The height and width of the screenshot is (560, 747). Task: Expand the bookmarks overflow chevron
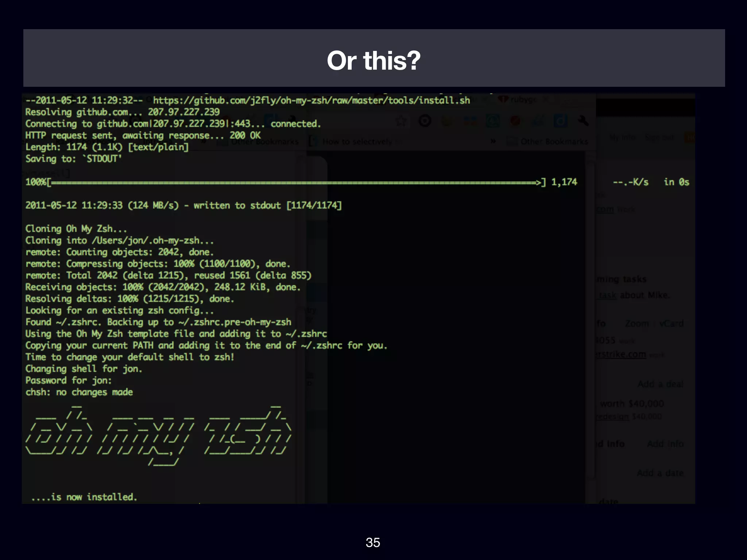point(493,141)
